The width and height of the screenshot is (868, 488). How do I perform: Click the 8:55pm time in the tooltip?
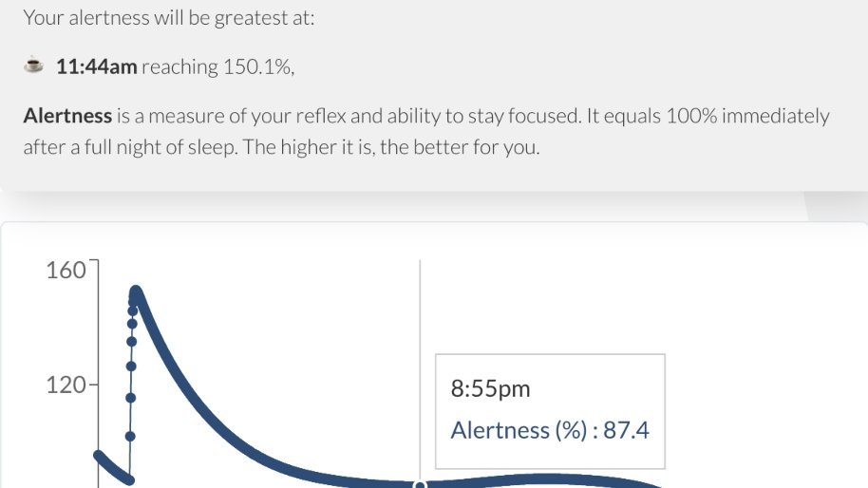(x=491, y=388)
